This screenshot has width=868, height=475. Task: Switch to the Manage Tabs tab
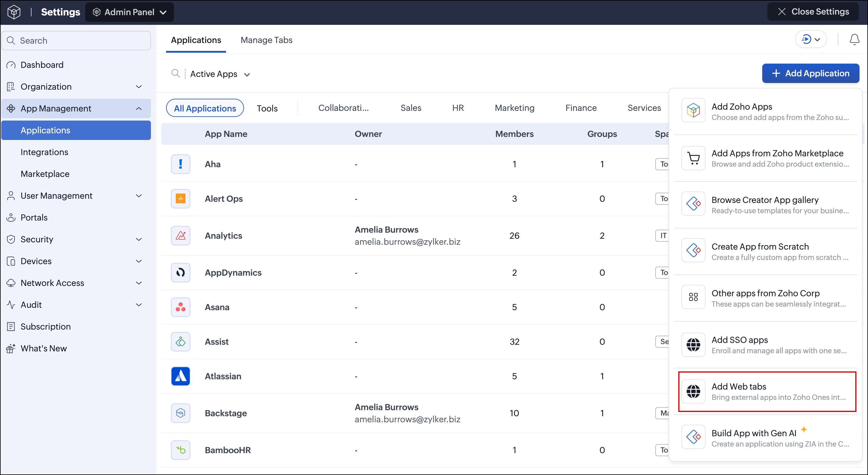pyautogui.click(x=266, y=40)
